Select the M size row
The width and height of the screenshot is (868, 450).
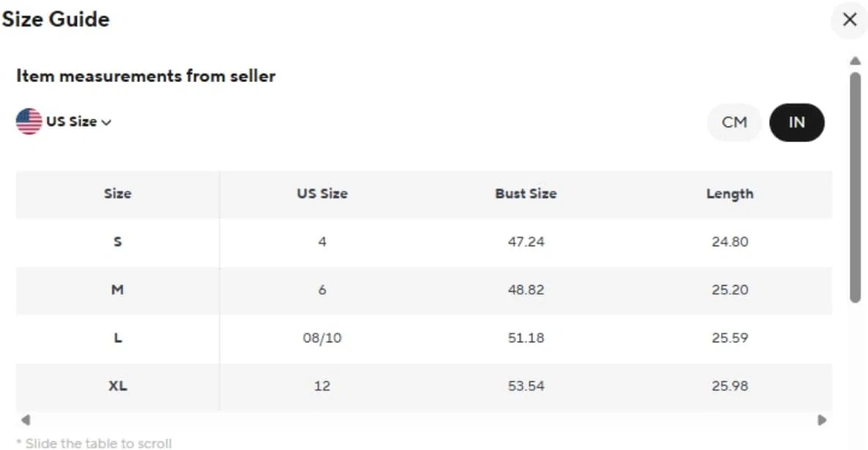pyautogui.click(x=424, y=290)
